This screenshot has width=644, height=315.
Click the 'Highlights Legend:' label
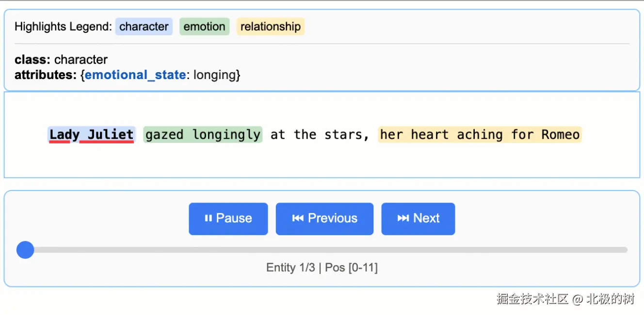coord(63,27)
